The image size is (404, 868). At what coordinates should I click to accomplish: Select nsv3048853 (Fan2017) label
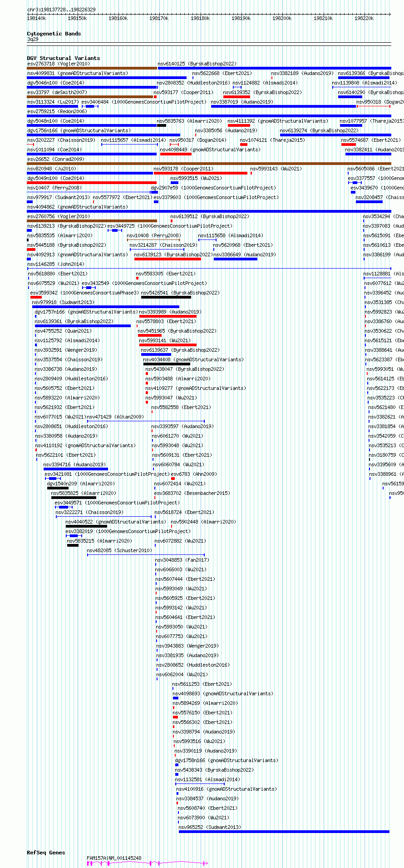182,560
